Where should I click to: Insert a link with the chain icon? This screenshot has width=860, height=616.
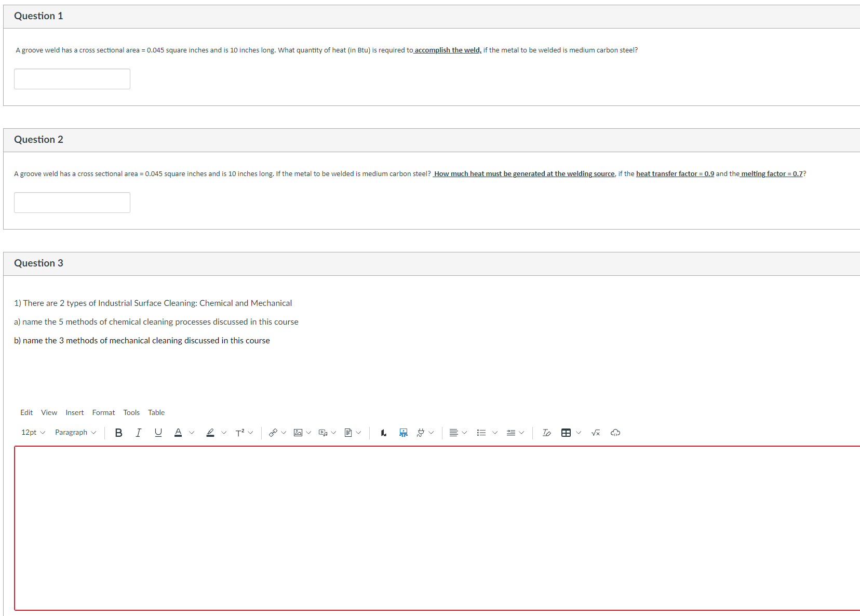click(273, 433)
